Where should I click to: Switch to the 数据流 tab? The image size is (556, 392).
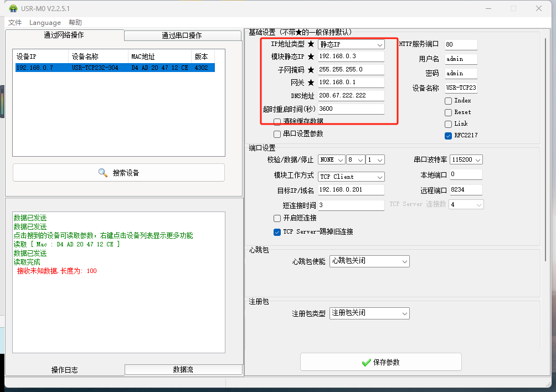point(183,369)
